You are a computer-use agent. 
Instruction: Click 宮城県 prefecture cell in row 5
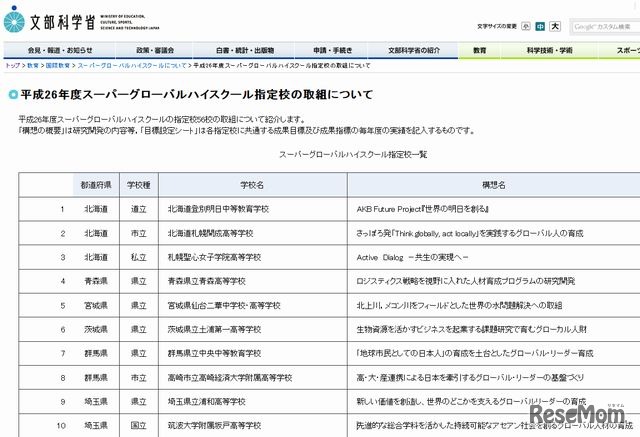[x=96, y=306]
